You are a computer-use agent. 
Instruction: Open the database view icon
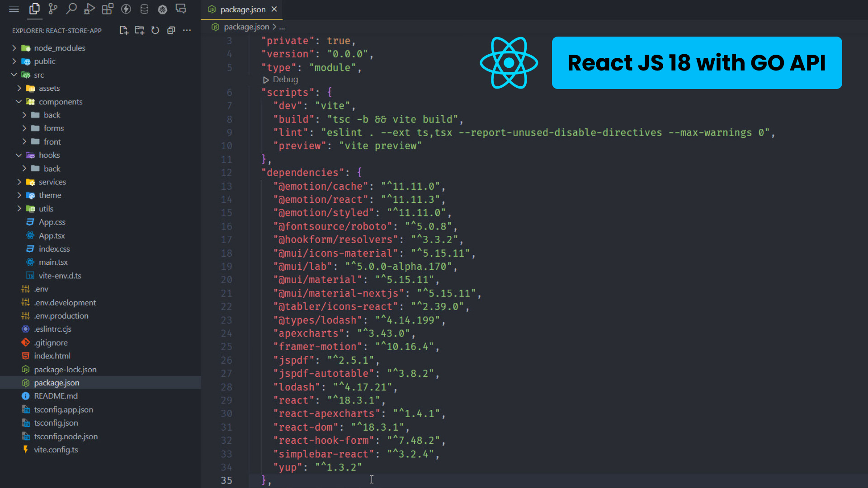pos(144,9)
